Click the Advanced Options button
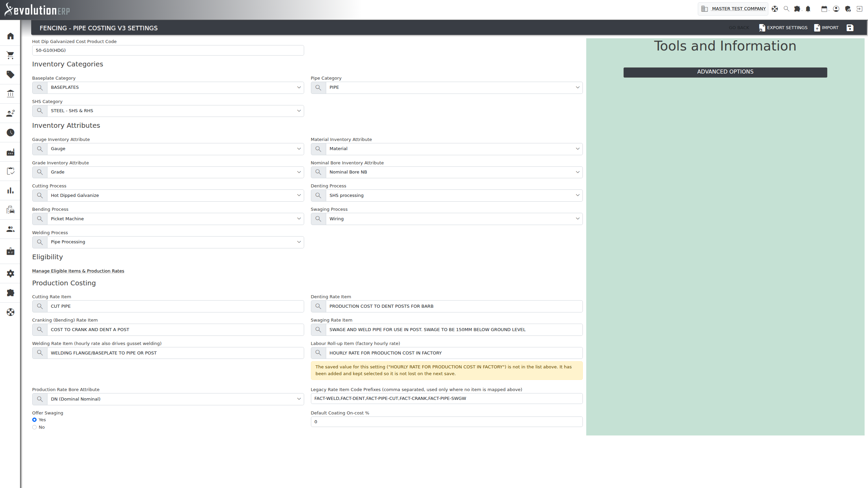 click(725, 72)
